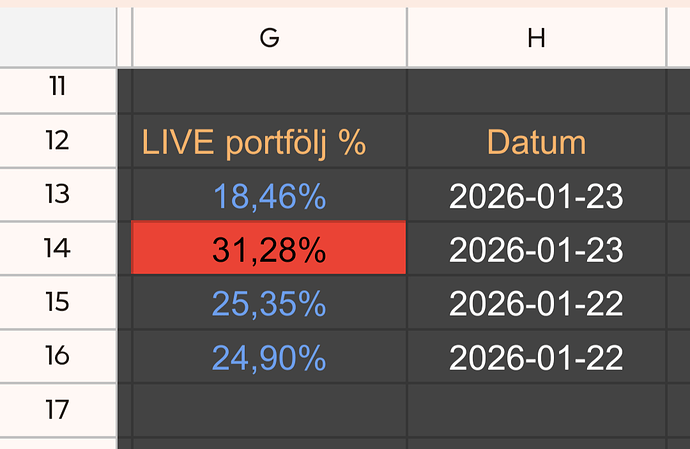Select row 16 header
The height and width of the screenshot is (449, 690).
[58, 356]
